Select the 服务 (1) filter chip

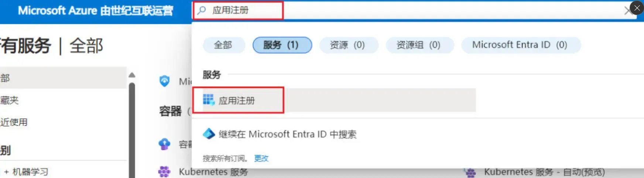[282, 45]
